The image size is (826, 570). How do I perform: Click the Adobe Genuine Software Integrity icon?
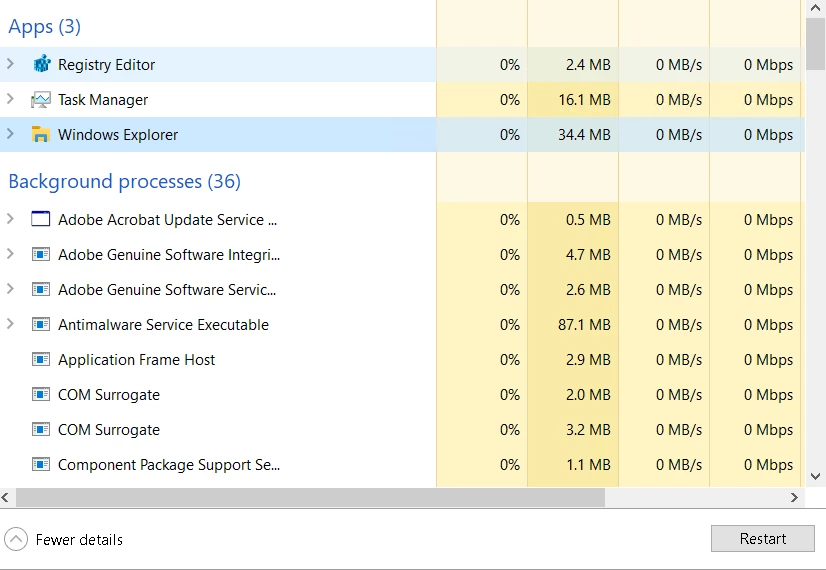tap(41, 254)
